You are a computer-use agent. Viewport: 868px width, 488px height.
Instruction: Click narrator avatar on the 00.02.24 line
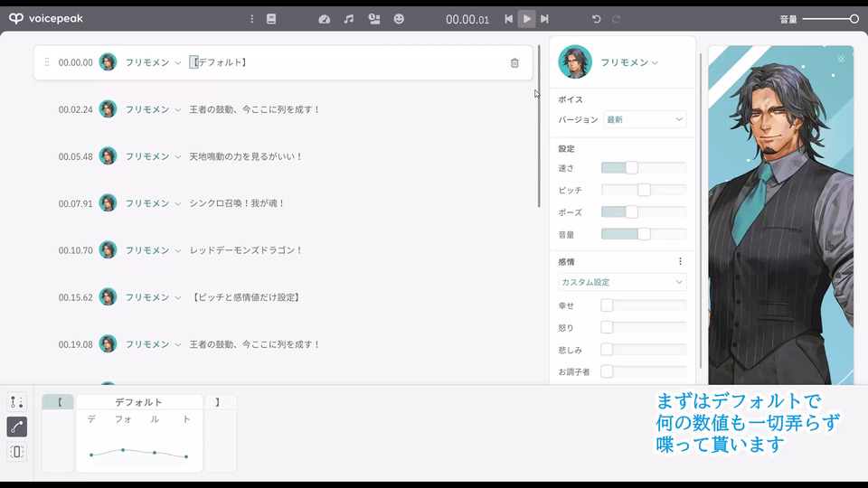pos(108,109)
